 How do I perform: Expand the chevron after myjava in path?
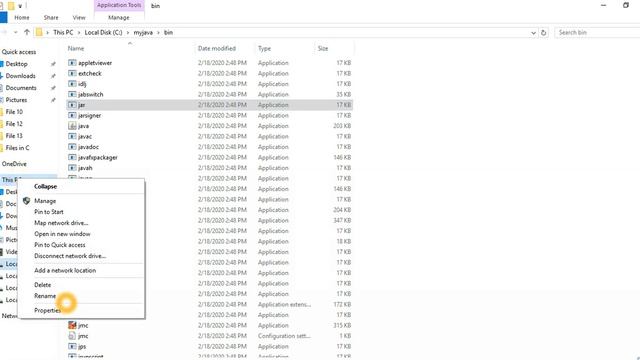pyautogui.click(x=158, y=32)
